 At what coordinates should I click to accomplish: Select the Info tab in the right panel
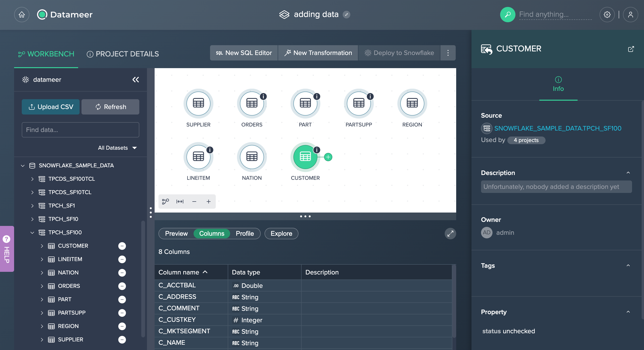tap(558, 84)
